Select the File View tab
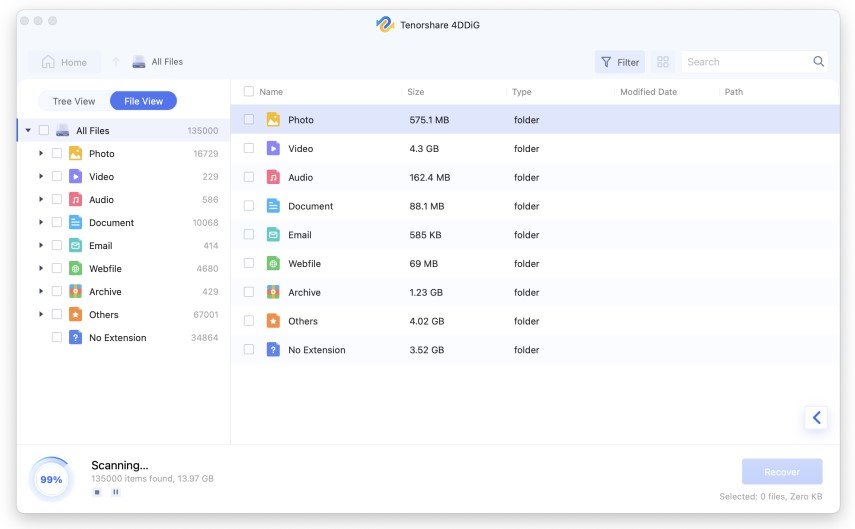855x529 pixels. pos(143,101)
